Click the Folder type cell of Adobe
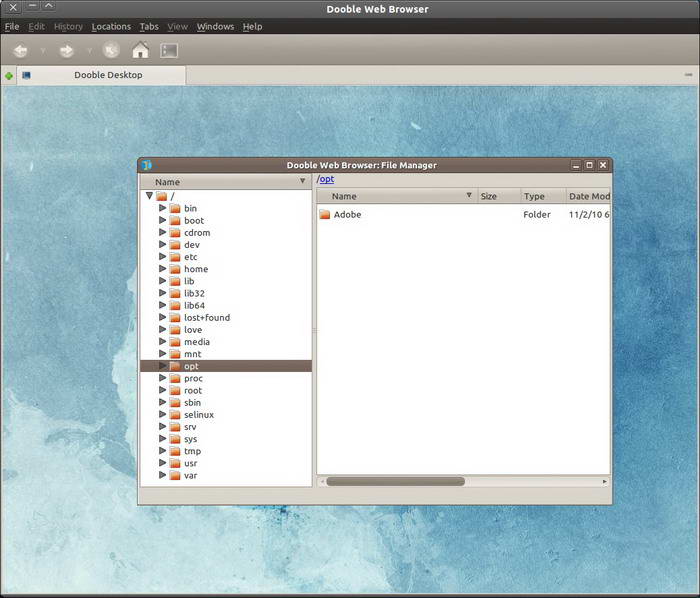700x598 pixels. (537, 215)
